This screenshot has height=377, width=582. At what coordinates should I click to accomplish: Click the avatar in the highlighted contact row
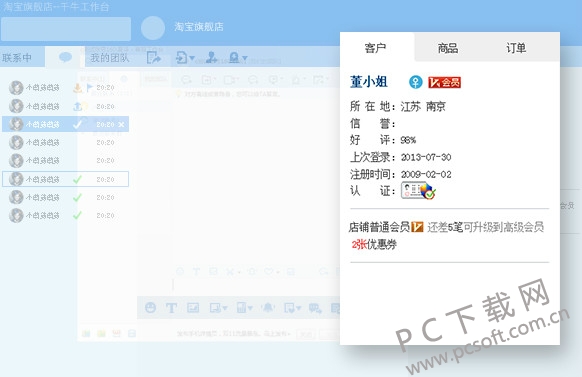coord(16,124)
